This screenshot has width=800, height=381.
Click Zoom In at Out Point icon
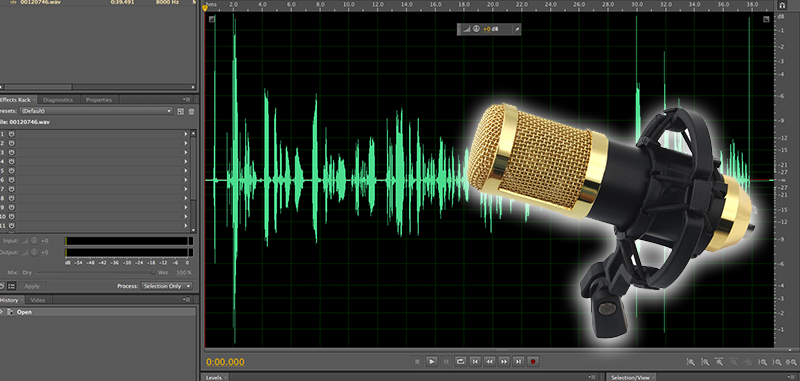point(777,362)
